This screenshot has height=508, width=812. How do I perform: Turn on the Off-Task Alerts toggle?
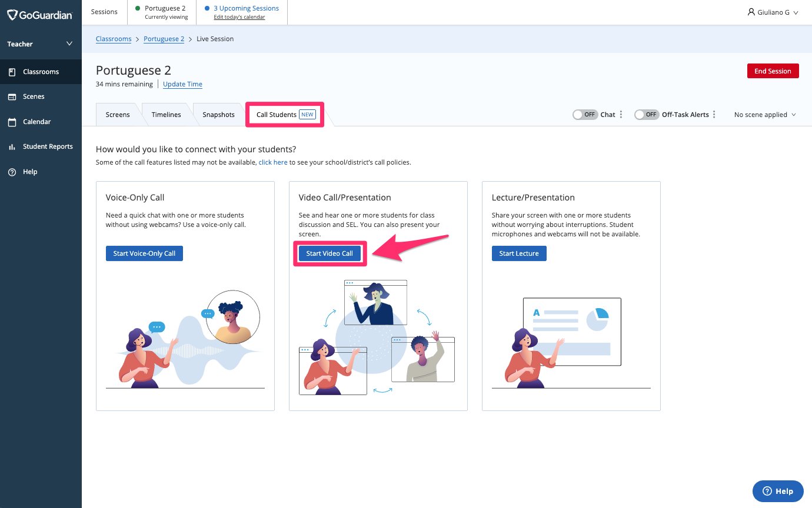tap(647, 115)
